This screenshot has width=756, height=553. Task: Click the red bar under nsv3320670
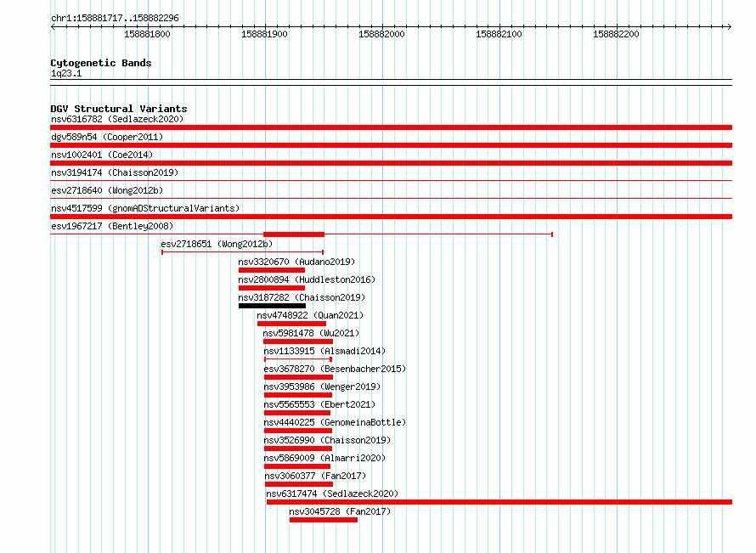pyautogui.click(x=272, y=270)
